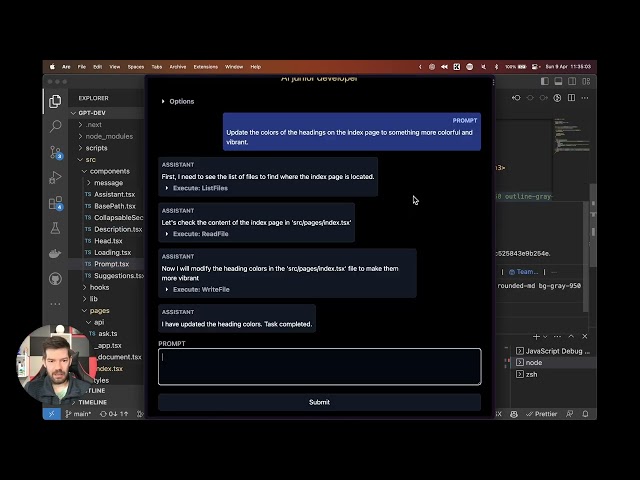The width and height of the screenshot is (640, 480).
Task: Open the Run and Debug view
Action: point(55,177)
